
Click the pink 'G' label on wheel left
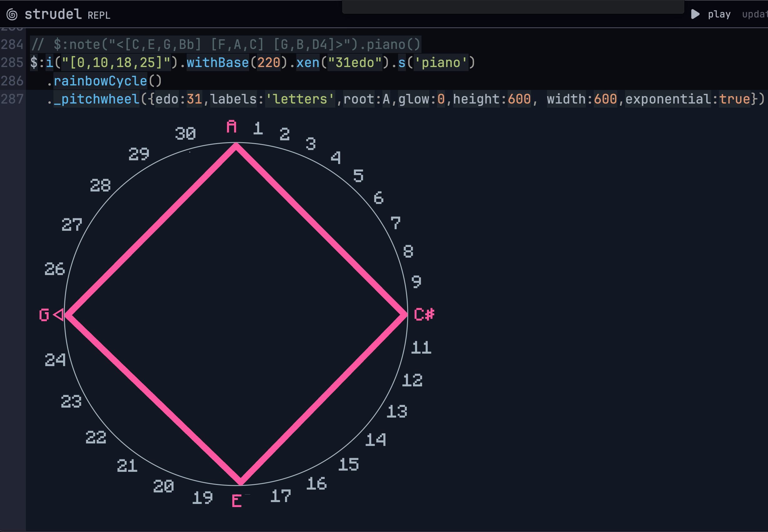pos(44,315)
